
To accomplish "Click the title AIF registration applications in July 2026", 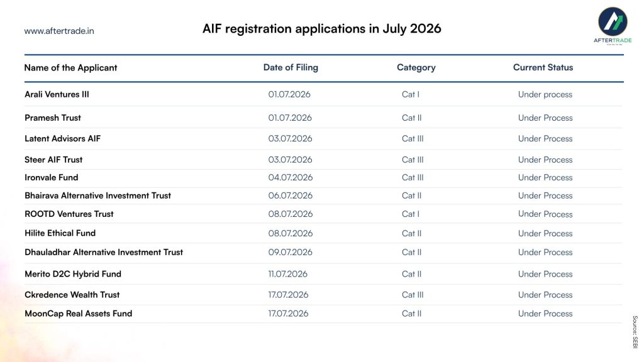I will (x=321, y=29).
